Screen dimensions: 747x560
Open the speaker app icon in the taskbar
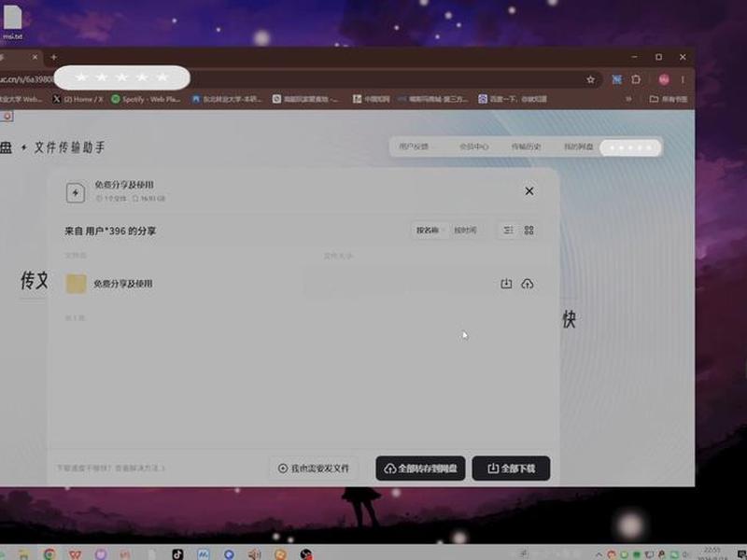[254, 553]
